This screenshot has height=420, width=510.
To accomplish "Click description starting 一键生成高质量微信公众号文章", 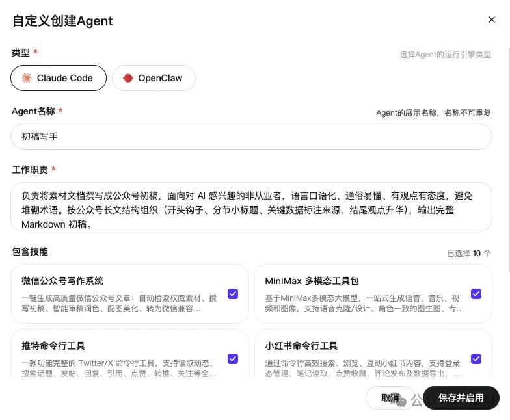I will pyautogui.click(x=119, y=303).
